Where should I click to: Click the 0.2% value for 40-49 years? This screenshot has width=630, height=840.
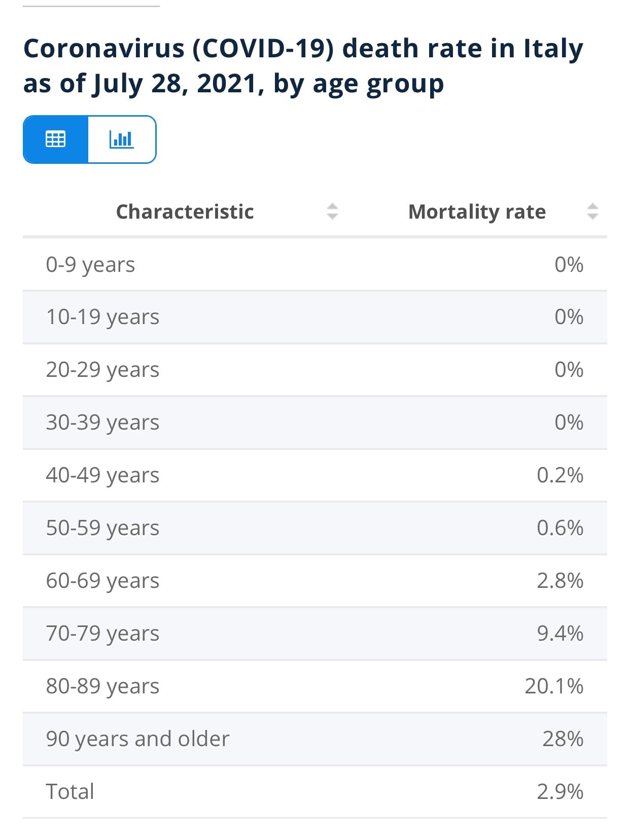[x=560, y=476]
